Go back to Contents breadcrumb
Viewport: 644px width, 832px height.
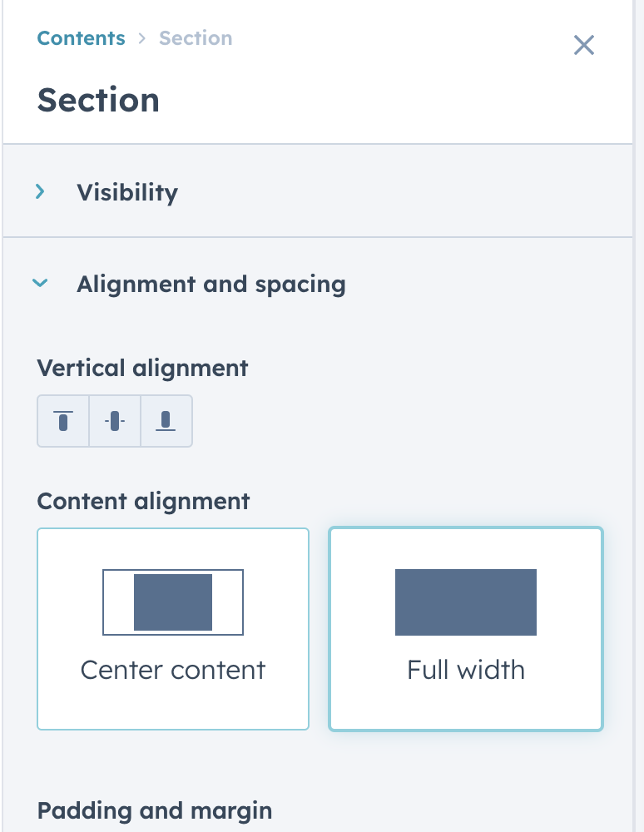82,38
